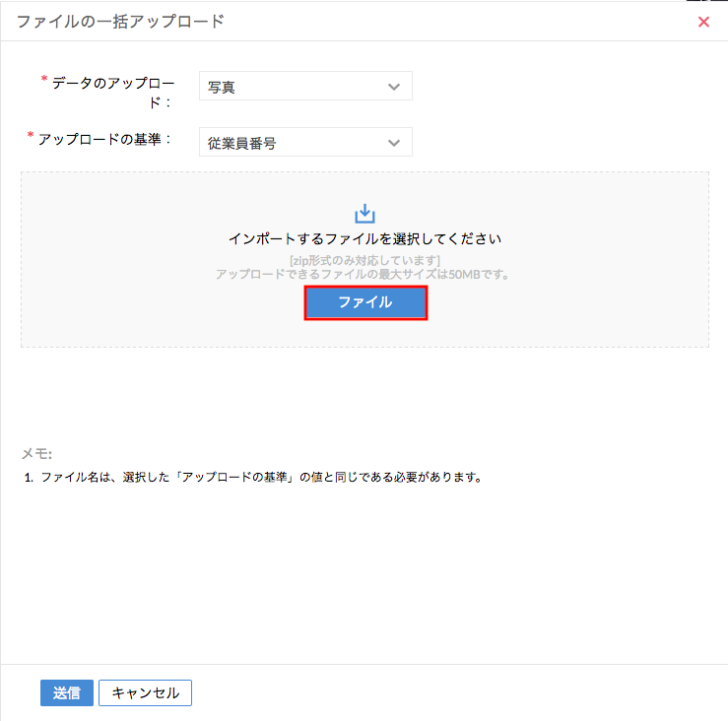Click the インポートするファイルを選択してください prompt text
This screenshot has width=728, height=721.
pos(364,238)
